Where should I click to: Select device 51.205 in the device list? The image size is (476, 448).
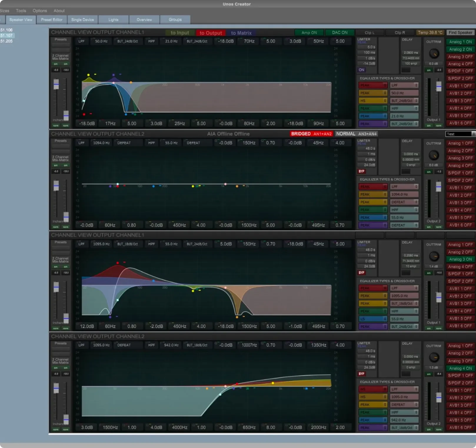(6, 41)
